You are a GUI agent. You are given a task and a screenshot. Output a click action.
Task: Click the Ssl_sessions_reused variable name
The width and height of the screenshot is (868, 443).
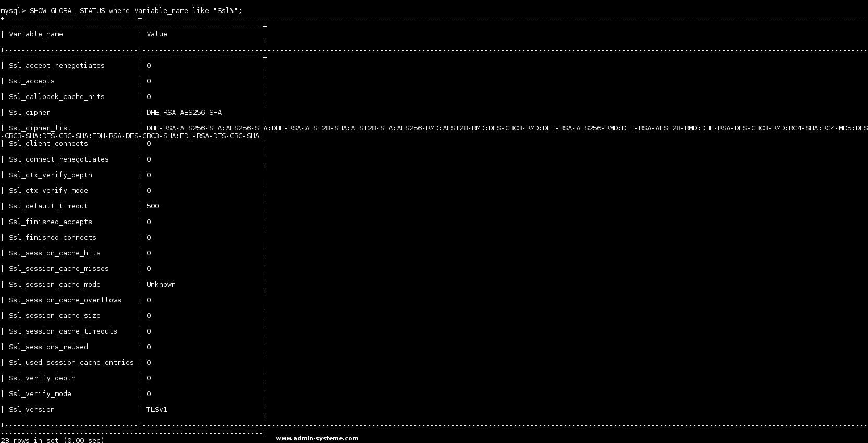tap(48, 347)
